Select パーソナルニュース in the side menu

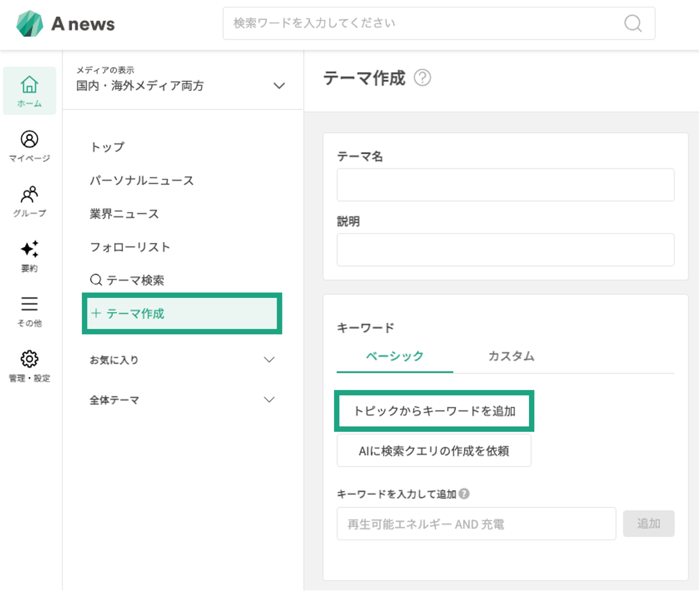point(142,180)
